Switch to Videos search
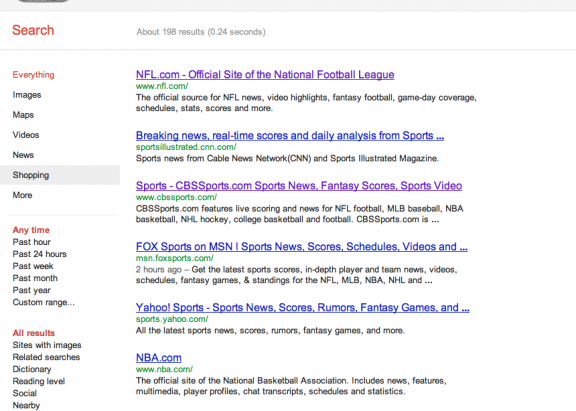 [x=26, y=135]
